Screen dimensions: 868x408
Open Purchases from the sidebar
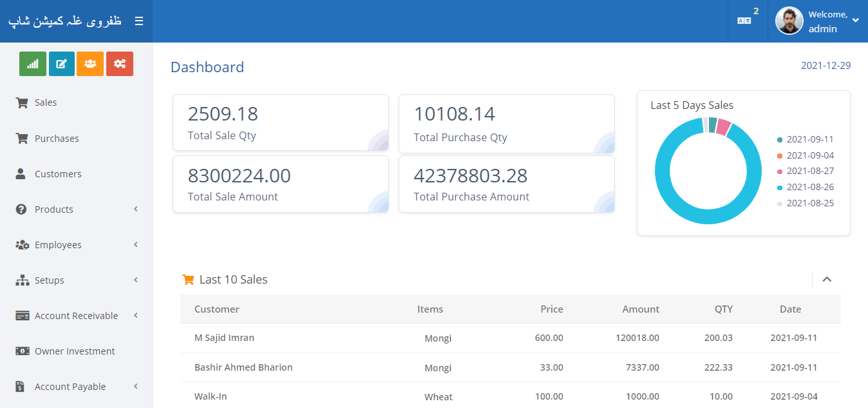click(x=56, y=139)
